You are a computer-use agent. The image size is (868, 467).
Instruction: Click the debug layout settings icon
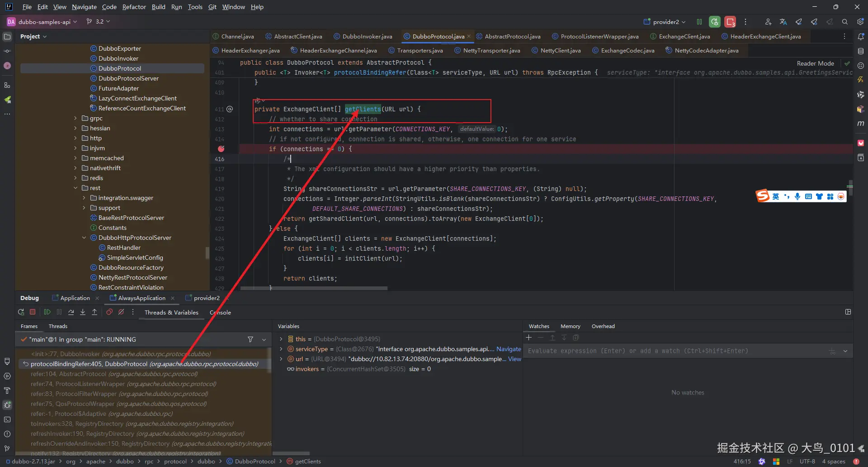point(848,312)
